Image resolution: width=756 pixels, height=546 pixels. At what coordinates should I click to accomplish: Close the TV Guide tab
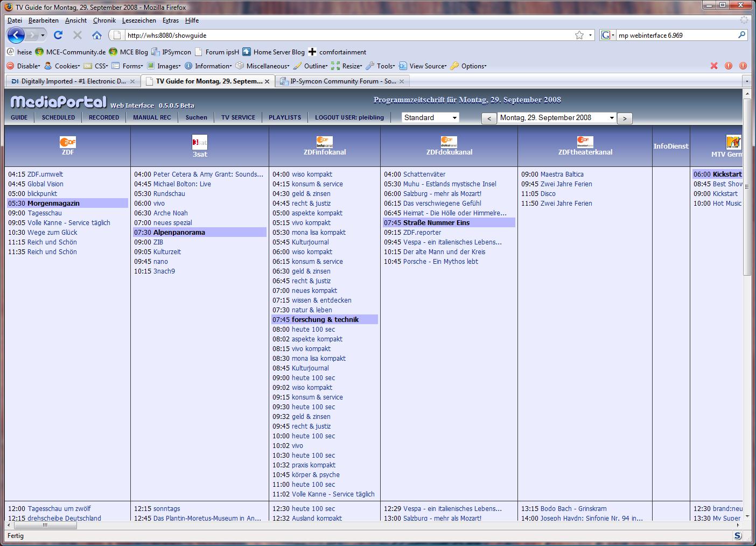(x=267, y=81)
